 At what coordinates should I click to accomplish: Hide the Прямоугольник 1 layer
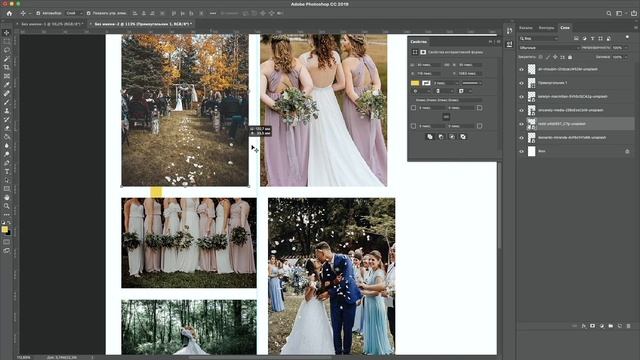(x=521, y=83)
